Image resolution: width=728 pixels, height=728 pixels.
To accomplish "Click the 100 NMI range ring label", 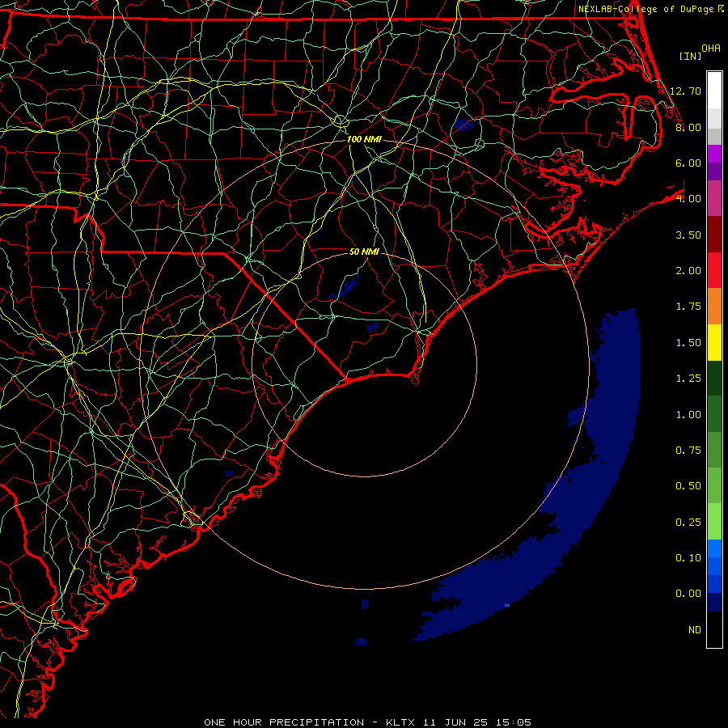I will tap(364, 139).
